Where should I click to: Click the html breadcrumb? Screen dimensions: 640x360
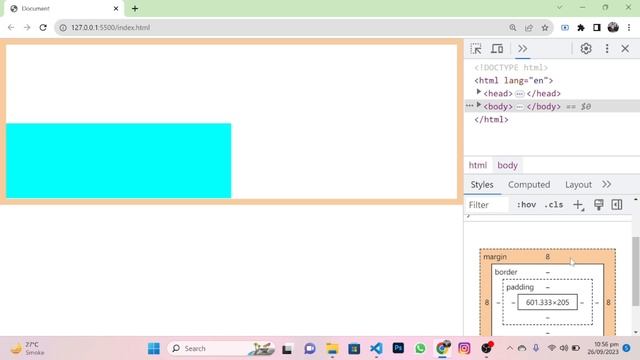(478, 165)
